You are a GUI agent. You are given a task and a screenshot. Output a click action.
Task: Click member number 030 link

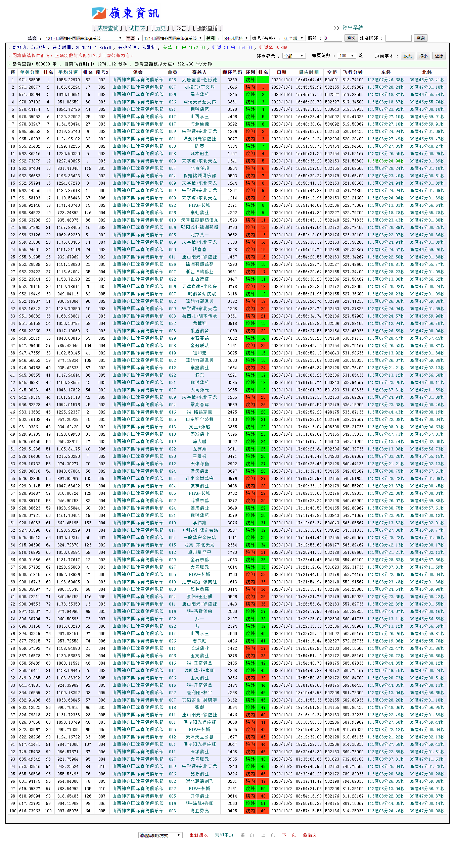(x=172, y=146)
